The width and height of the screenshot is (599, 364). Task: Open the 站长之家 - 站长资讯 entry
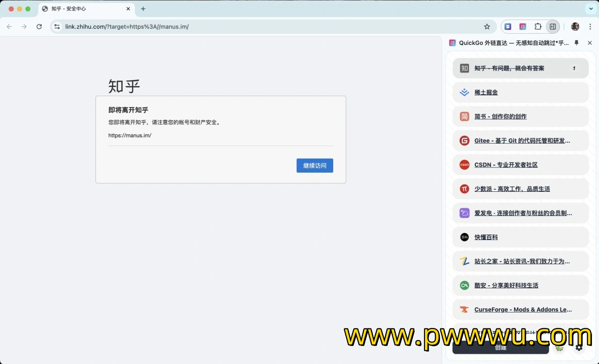pyautogui.click(x=520, y=261)
